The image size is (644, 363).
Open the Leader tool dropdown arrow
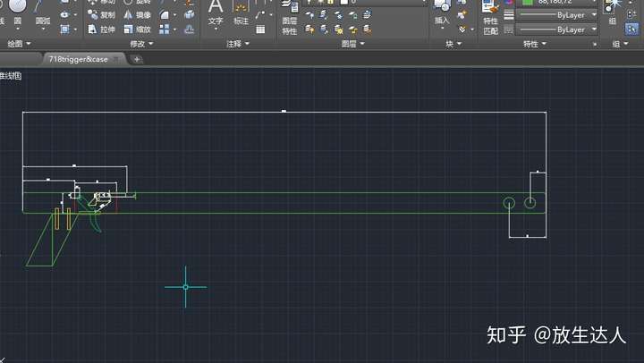(x=271, y=15)
